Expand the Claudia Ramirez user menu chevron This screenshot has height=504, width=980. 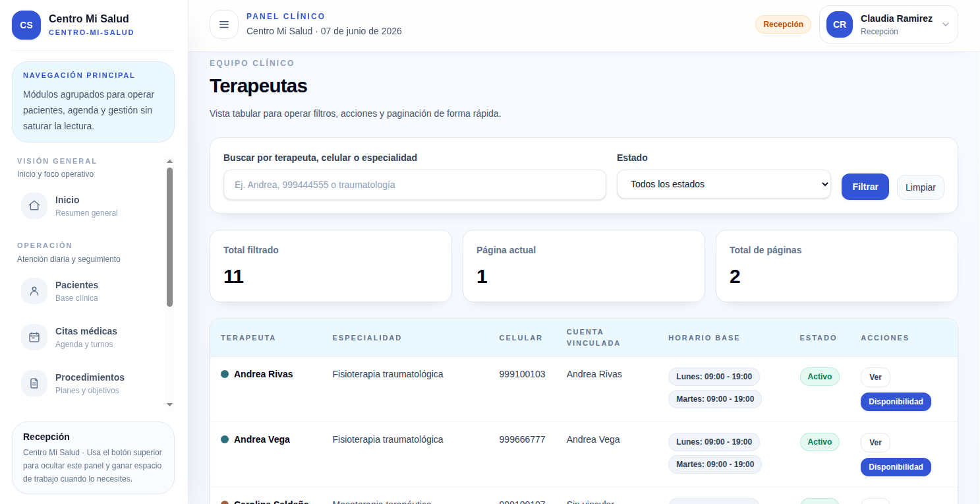click(946, 24)
